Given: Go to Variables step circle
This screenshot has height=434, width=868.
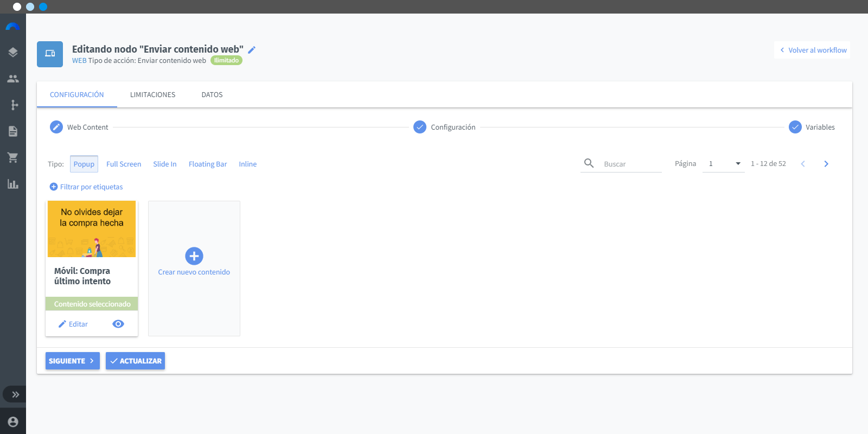Looking at the screenshot, I should tap(795, 127).
